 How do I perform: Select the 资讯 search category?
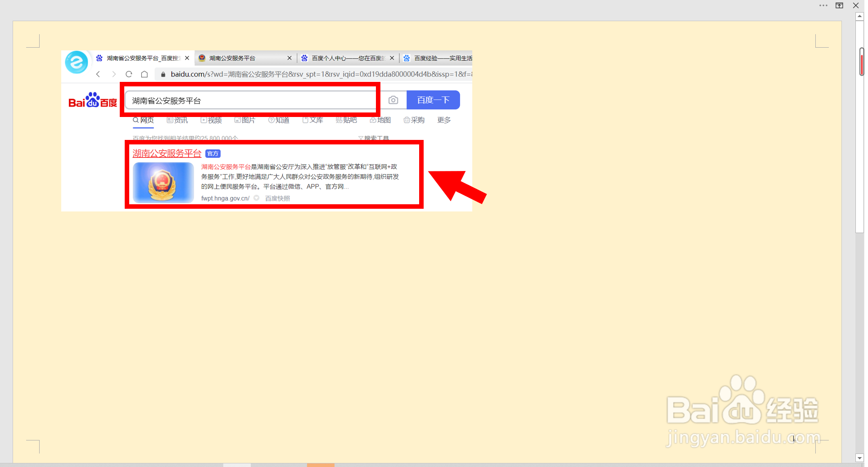pos(177,120)
